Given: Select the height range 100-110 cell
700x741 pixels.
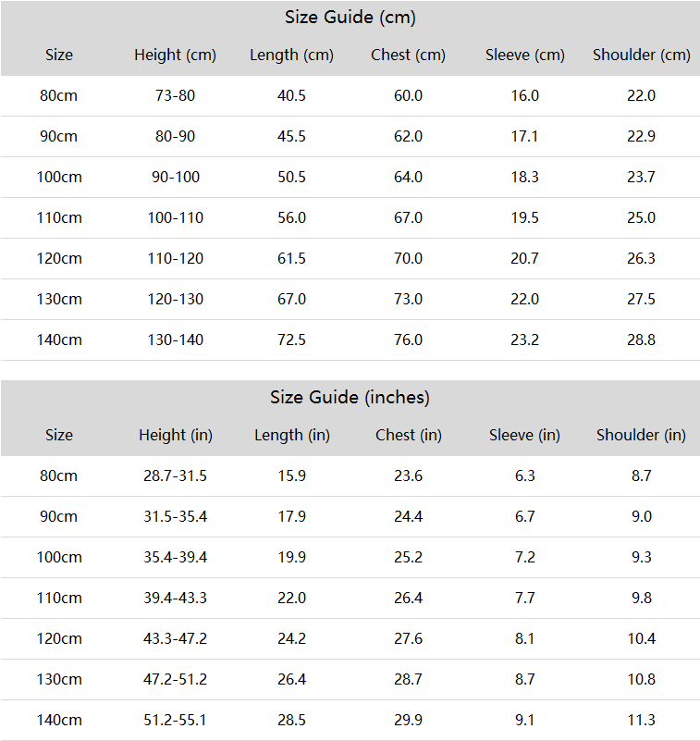Looking at the screenshot, I should point(176,217).
